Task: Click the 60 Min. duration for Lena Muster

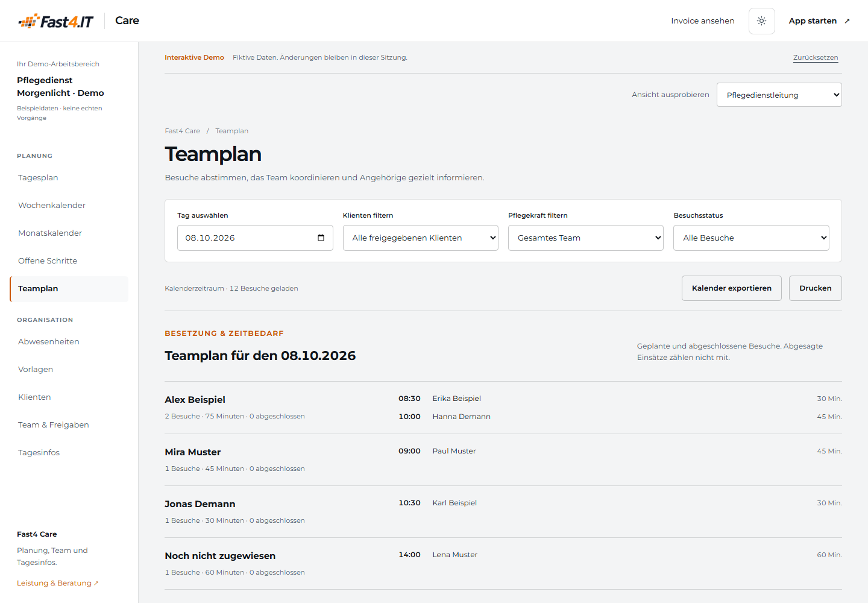Action: 829,555
